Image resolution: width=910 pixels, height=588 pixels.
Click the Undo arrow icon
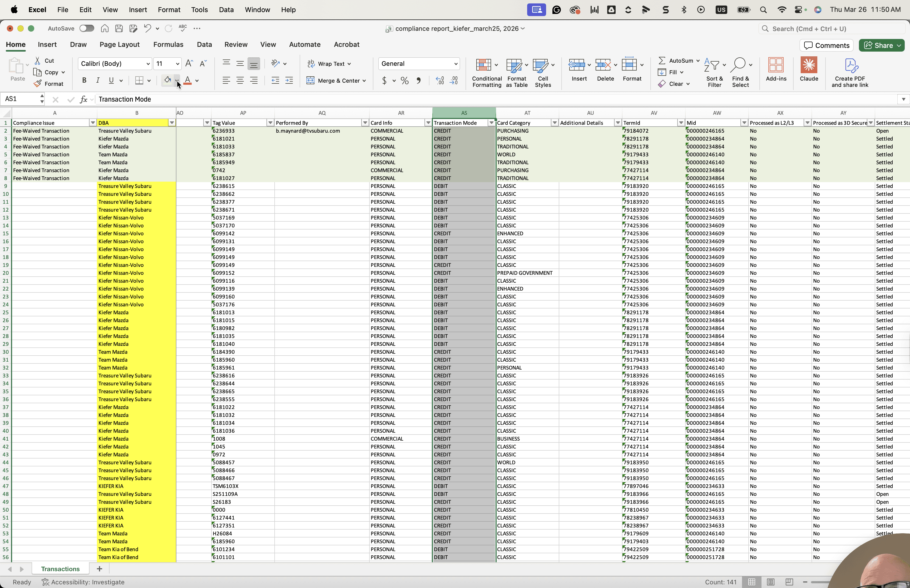pyautogui.click(x=147, y=28)
